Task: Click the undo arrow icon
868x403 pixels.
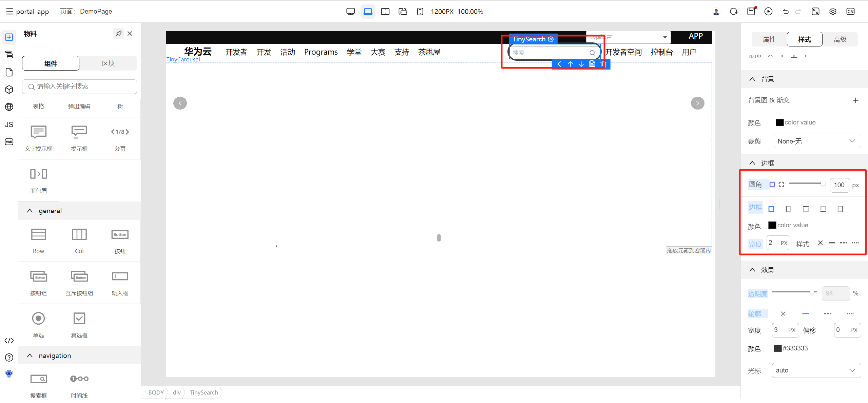Action: (786, 12)
